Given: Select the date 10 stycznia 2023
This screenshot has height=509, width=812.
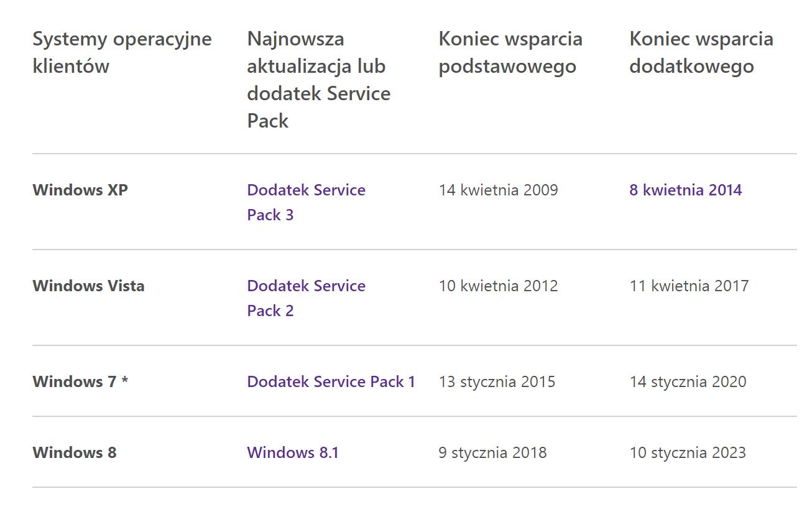Looking at the screenshot, I should 687,452.
